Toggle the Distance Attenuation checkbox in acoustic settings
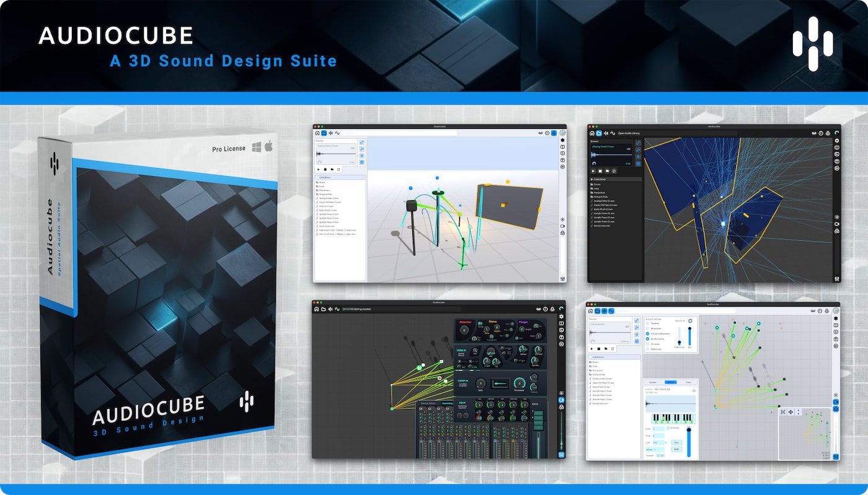 pyautogui.click(x=647, y=333)
